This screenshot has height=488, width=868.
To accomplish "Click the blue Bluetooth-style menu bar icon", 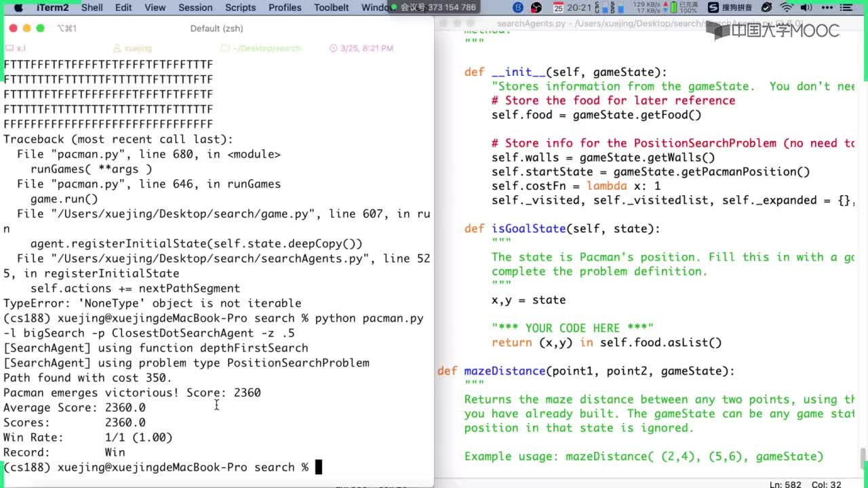I will point(518,7).
